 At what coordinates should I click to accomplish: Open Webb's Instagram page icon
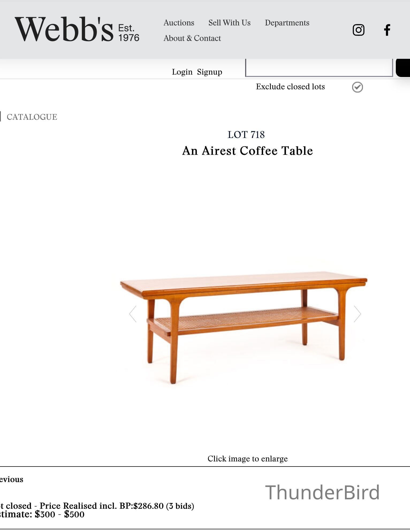(x=358, y=30)
